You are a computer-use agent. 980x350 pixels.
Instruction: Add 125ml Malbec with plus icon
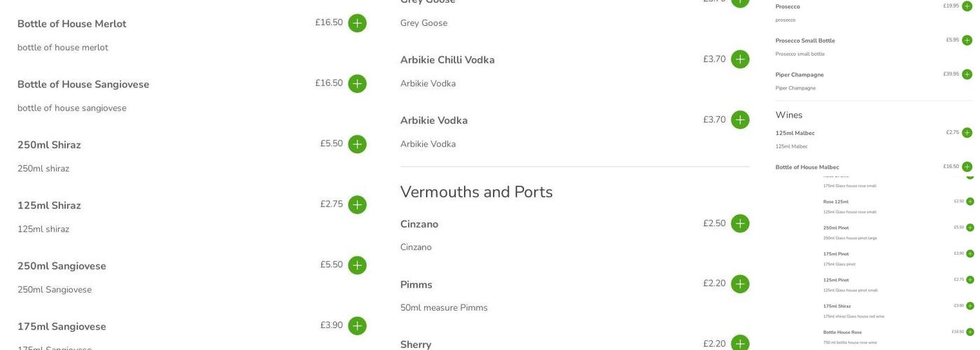click(967, 133)
